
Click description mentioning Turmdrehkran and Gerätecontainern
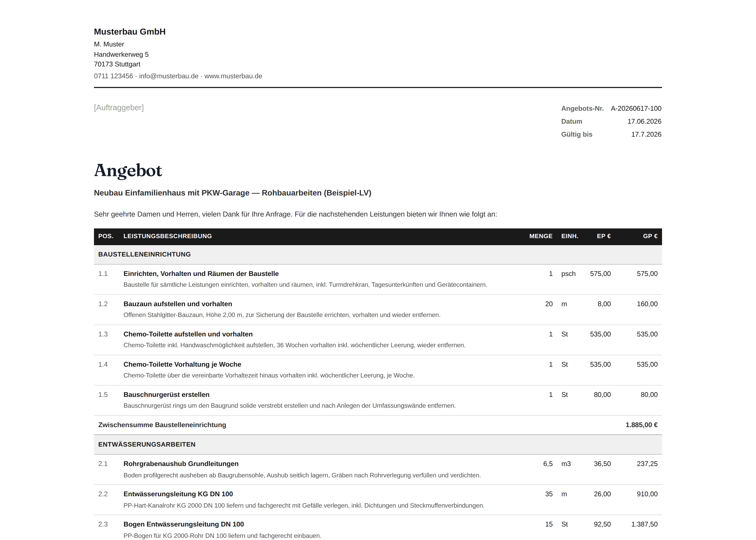point(305,285)
